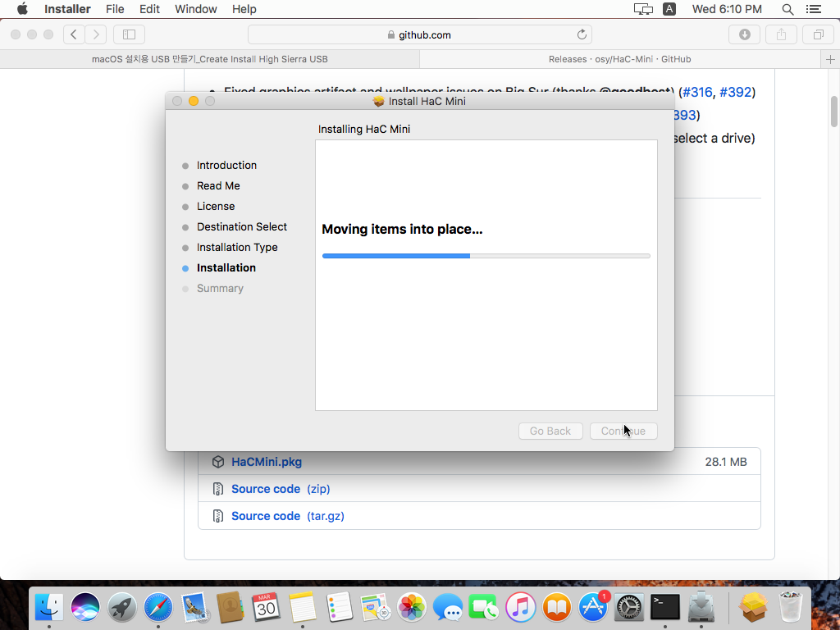The image size is (840, 630).
Task: Select the Installation step
Action: coord(226,268)
